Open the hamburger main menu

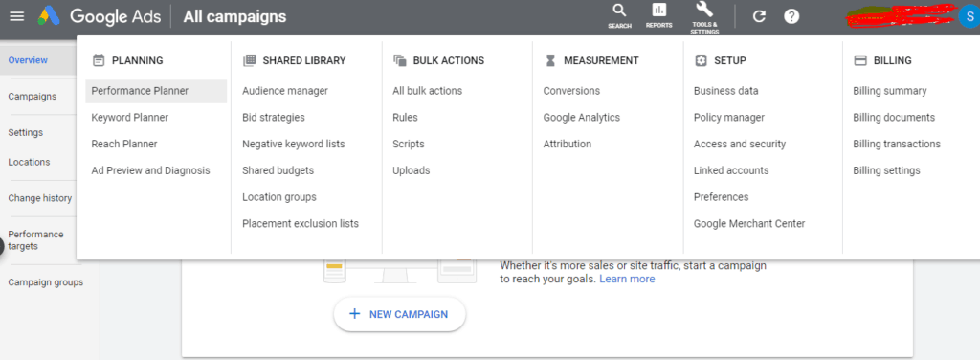[x=17, y=16]
